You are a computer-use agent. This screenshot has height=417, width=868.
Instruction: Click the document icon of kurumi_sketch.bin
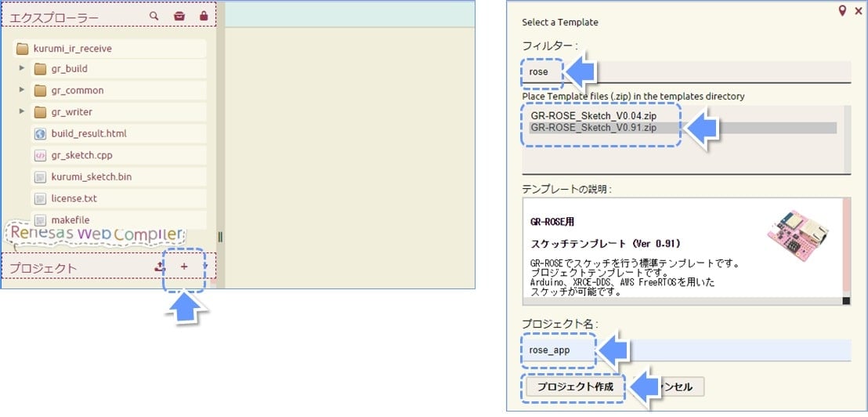[40, 177]
